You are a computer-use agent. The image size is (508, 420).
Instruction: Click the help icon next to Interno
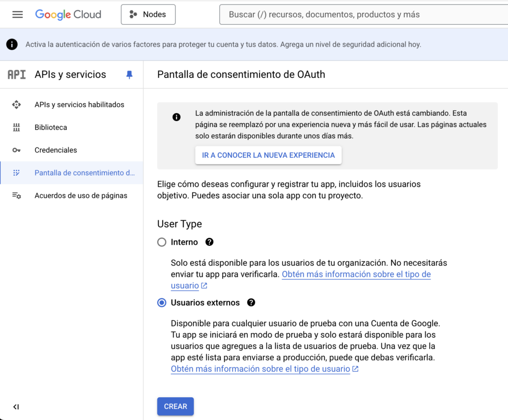tap(209, 242)
